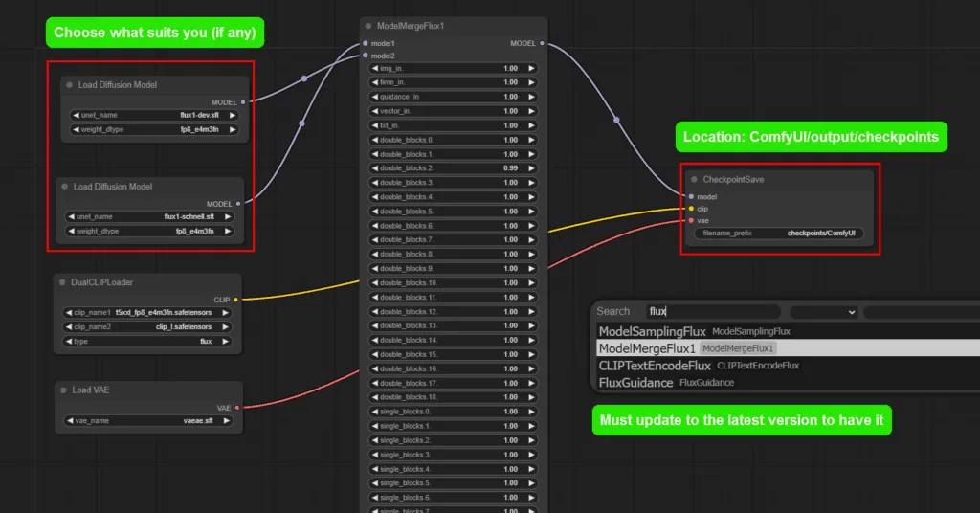The image size is (980, 513).
Task: Collapse the Load Diffusion Model node containing flux1-dev.sft
Action: pyautogui.click(x=69, y=85)
